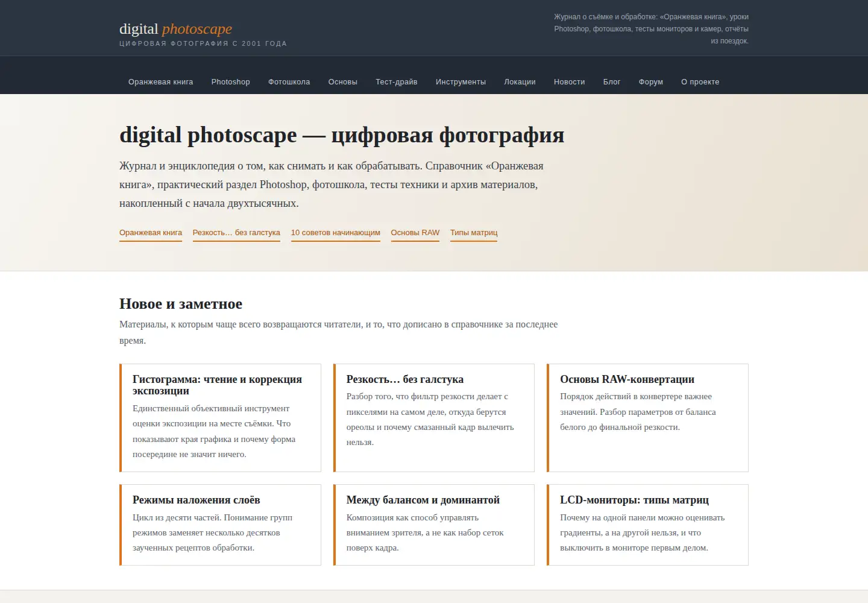Click the card text Композиция как способ управлять

coord(425,532)
